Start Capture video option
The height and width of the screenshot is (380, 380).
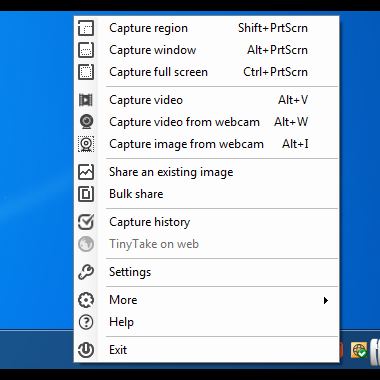[x=206, y=100]
